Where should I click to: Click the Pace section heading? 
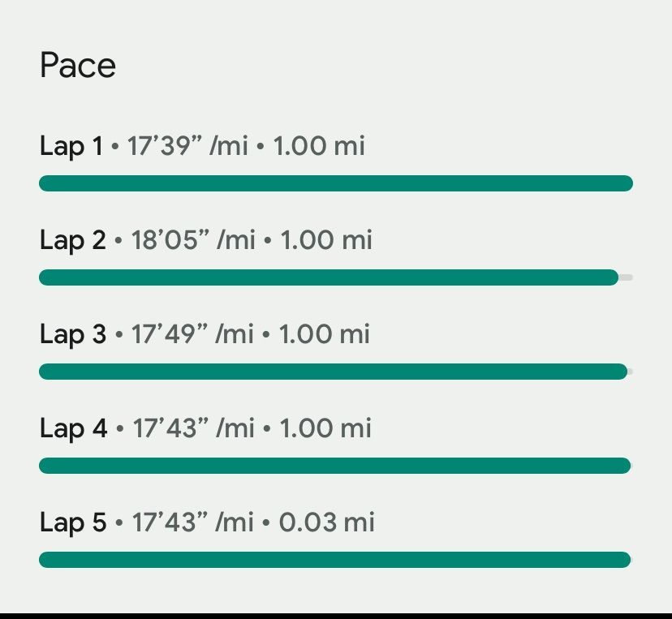coord(78,66)
